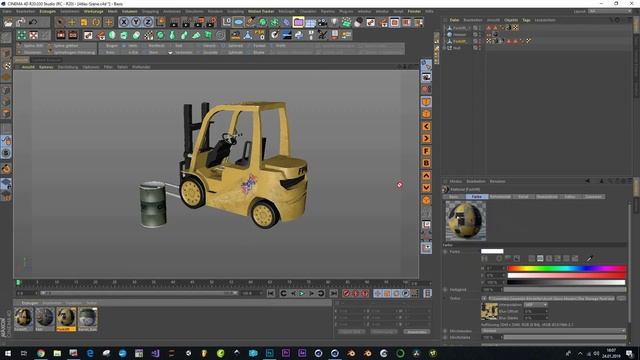Open the Material Manager Erzeugen menu

pyautogui.click(x=29, y=303)
